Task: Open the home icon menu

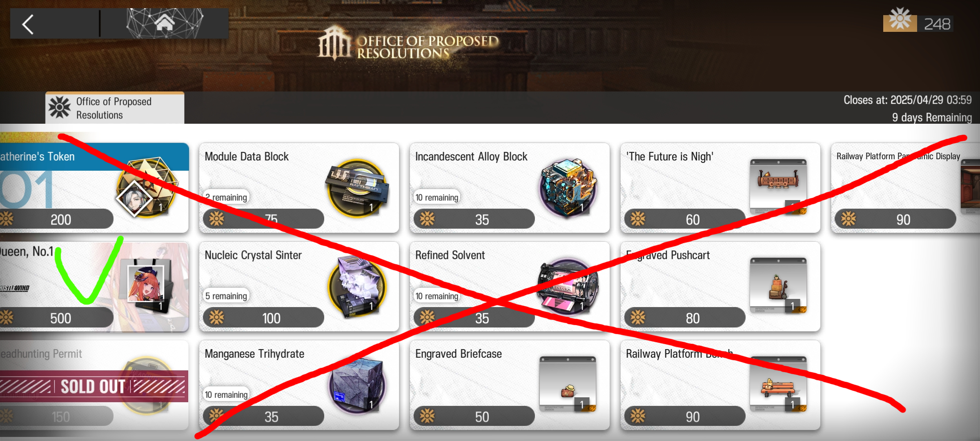Action: [x=165, y=23]
